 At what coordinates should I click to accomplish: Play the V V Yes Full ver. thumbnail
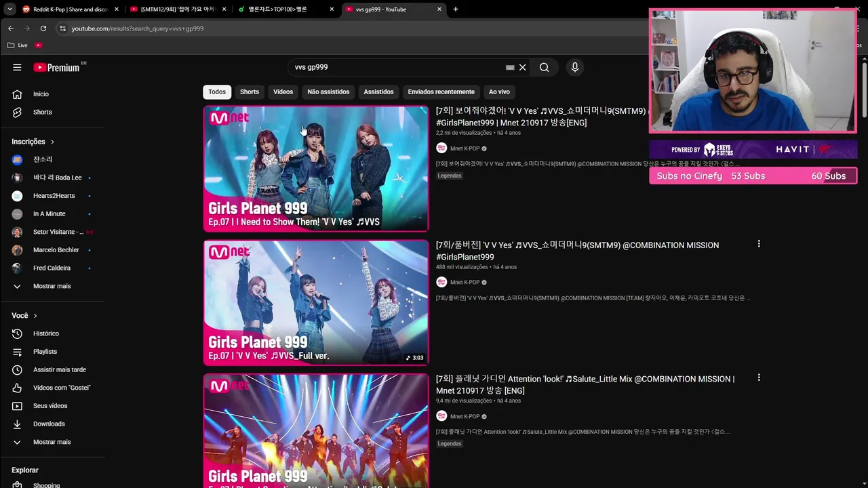[316, 302]
